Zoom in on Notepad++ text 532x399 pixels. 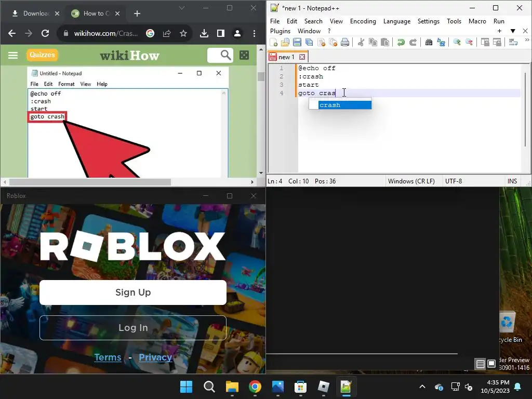[x=457, y=43]
